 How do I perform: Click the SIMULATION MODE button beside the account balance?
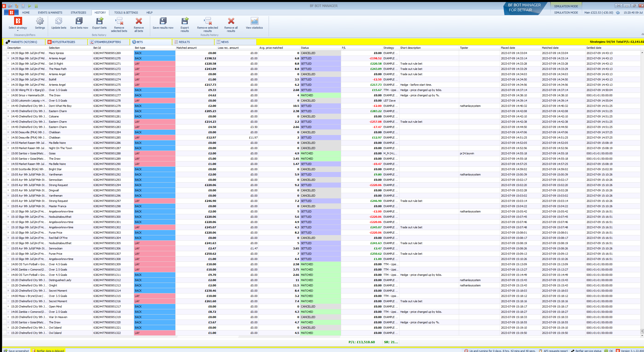(566, 13)
